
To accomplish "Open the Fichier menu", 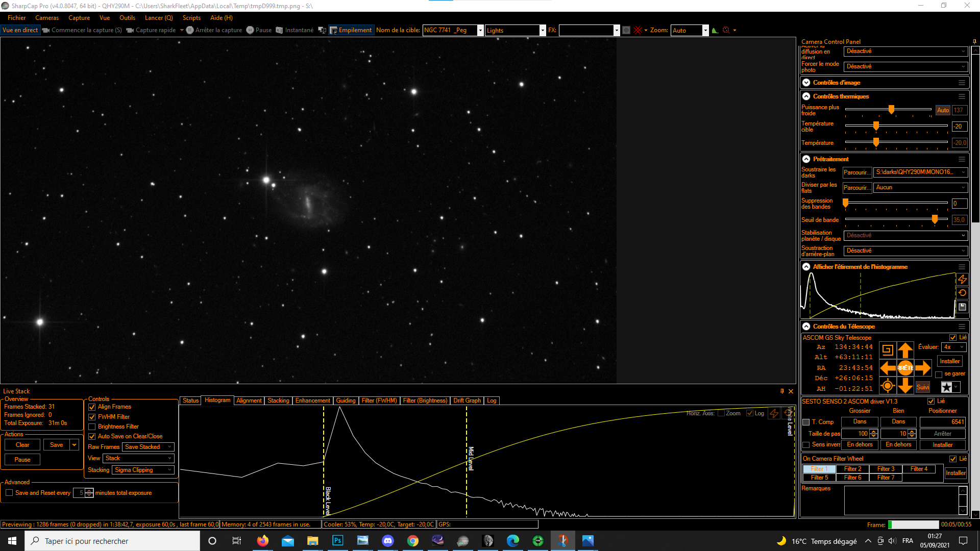I will pyautogui.click(x=16, y=18).
